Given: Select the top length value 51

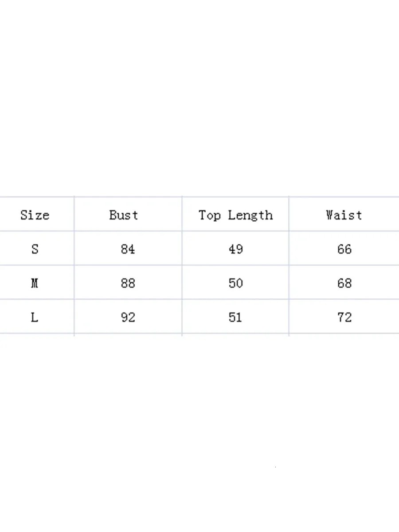Looking at the screenshot, I should (235, 317).
